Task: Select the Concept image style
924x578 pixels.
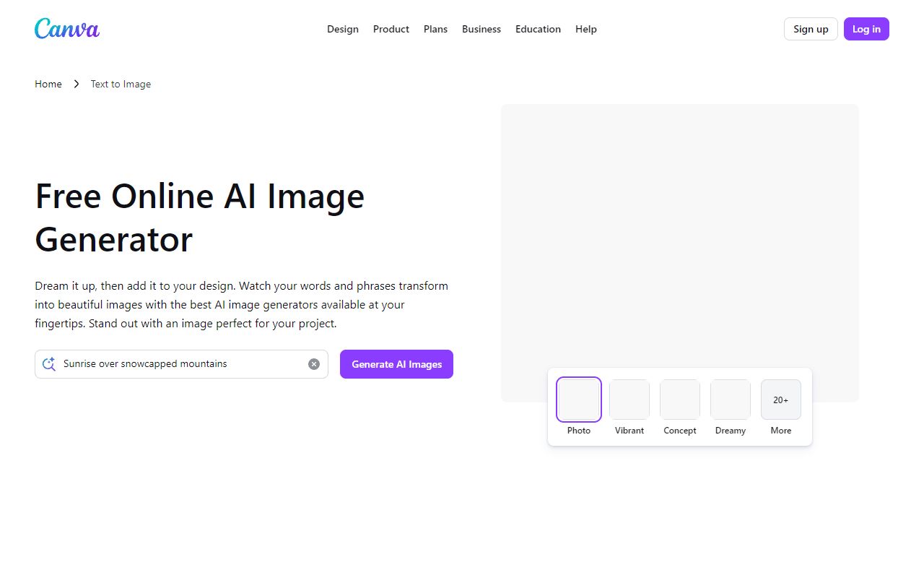Action: pyautogui.click(x=679, y=400)
